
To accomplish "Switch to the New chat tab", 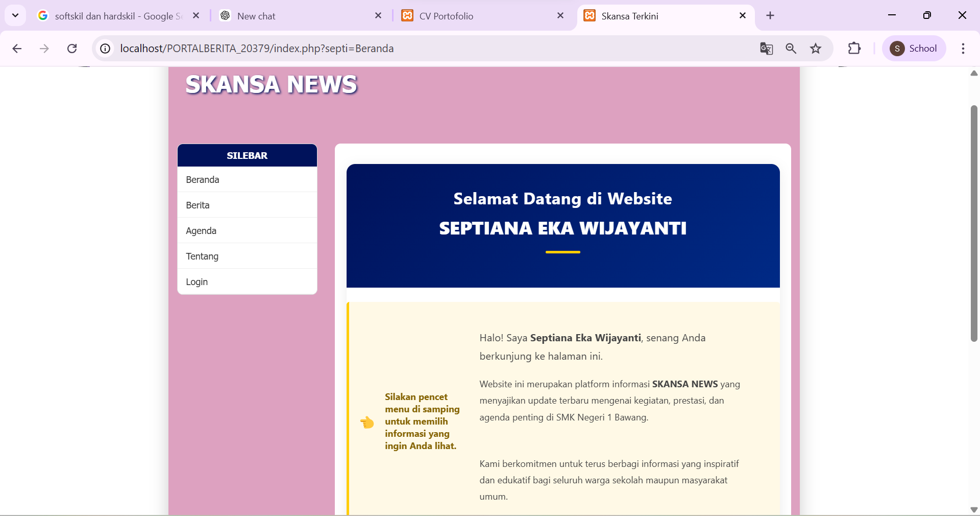I will [x=302, y=16].
